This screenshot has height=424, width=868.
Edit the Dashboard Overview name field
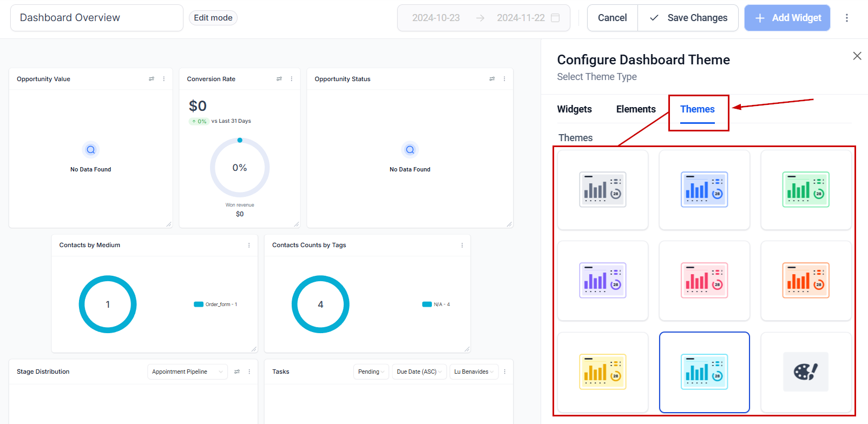(x=97, y=18)
